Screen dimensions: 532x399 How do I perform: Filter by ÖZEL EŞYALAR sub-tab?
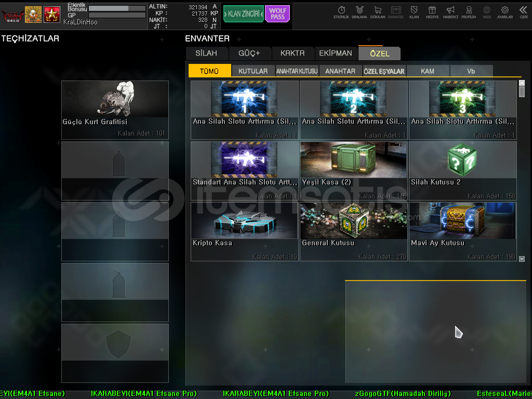point(384,71)
